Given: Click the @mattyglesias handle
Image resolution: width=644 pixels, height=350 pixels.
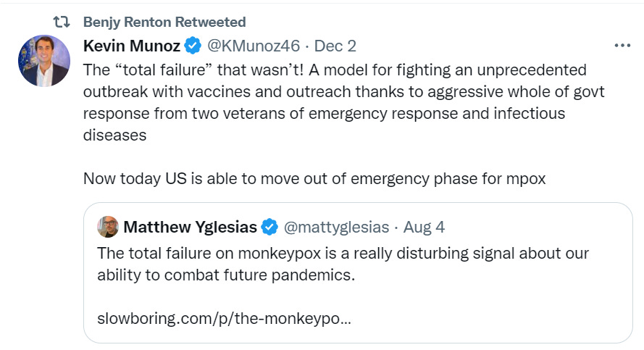Looking at the screenshot, I should click(335, 227).
